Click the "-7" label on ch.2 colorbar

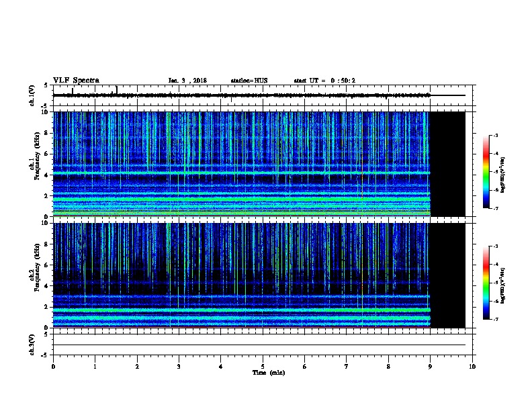495,319
